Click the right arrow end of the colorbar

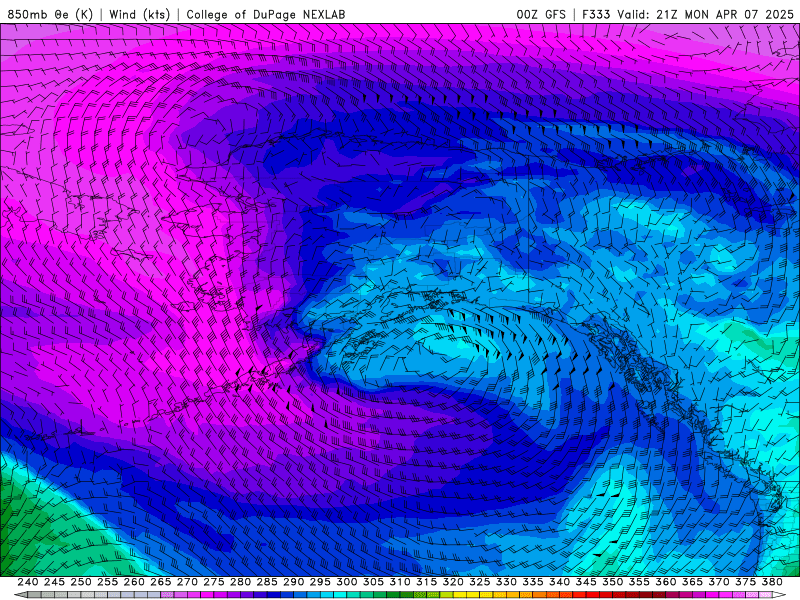tap(779, 595)
